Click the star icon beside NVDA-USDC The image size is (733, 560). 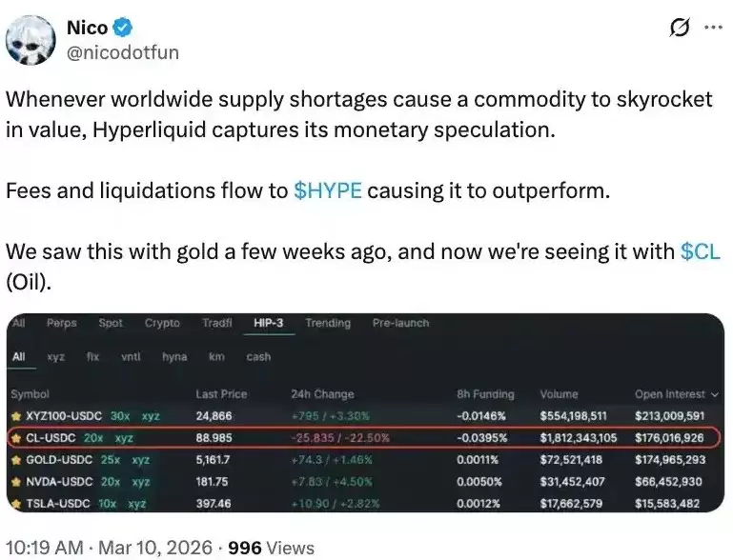click(15, 481)
